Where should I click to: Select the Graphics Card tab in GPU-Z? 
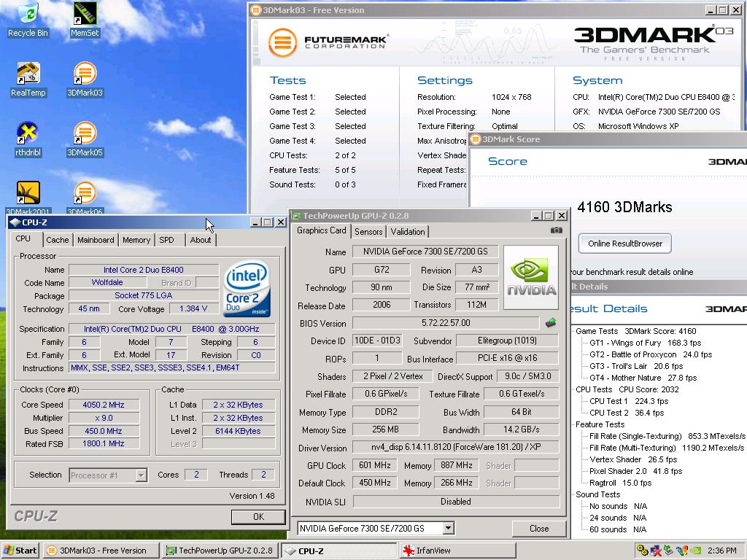click(322, 230)
